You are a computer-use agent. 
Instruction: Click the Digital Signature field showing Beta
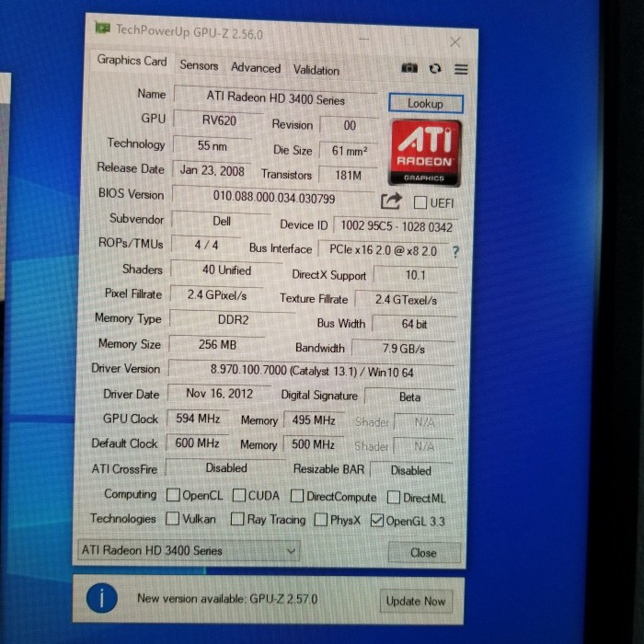tap(409, 397)
